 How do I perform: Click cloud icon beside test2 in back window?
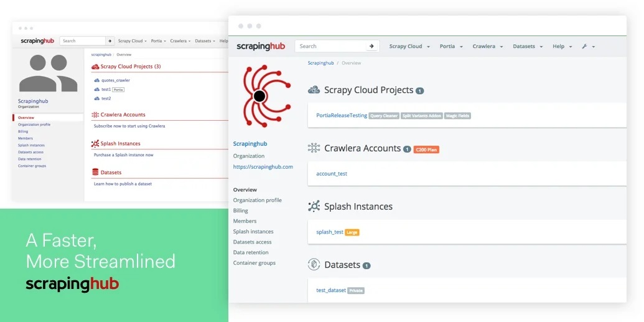[97, 98]
